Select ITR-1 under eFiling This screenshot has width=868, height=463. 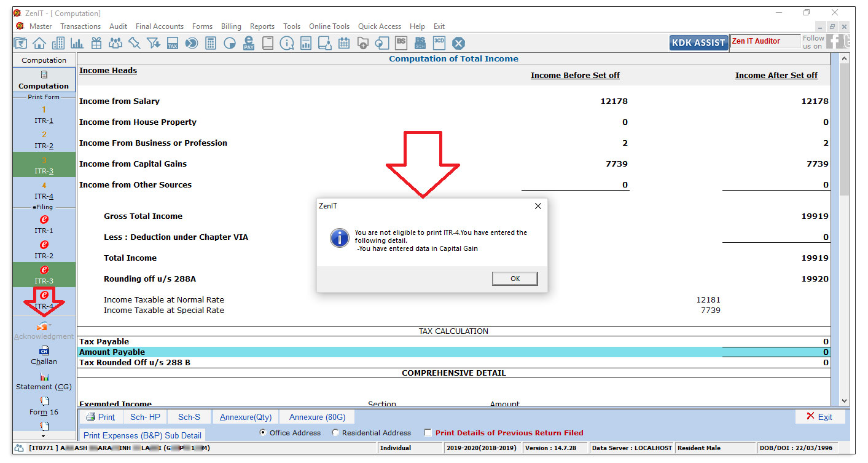pyautogui.click(x=44, y=224)
